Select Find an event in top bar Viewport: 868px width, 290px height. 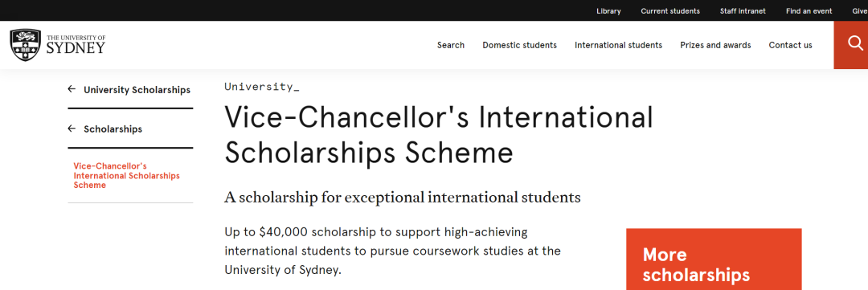809,11
